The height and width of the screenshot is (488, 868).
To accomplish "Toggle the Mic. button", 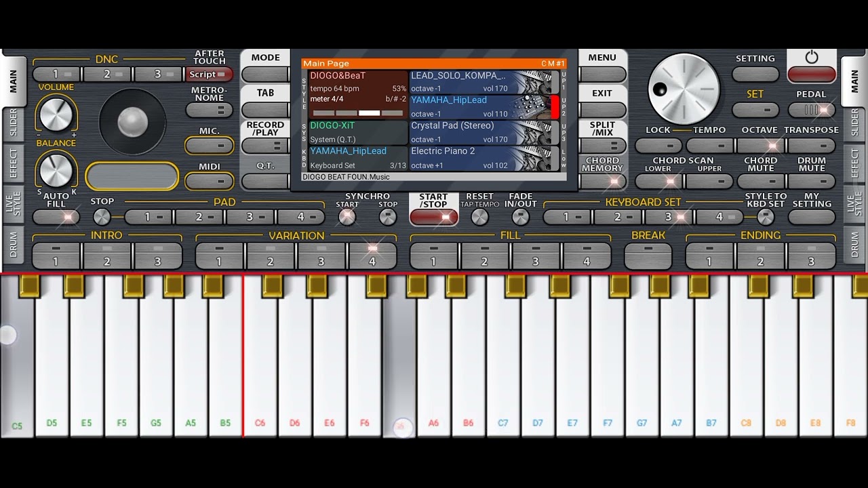I will 209,145.
